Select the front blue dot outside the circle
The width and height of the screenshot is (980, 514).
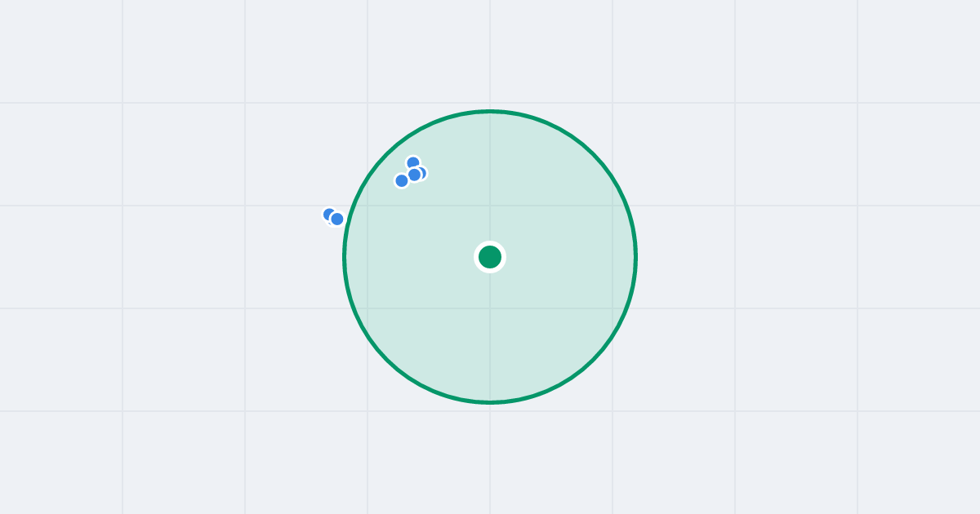tap(336, 219)
